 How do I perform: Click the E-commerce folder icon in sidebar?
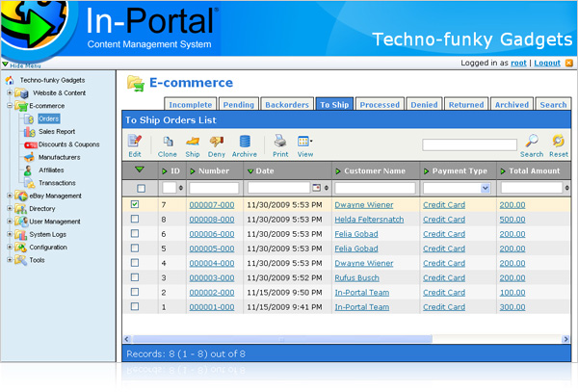[21, 106]
